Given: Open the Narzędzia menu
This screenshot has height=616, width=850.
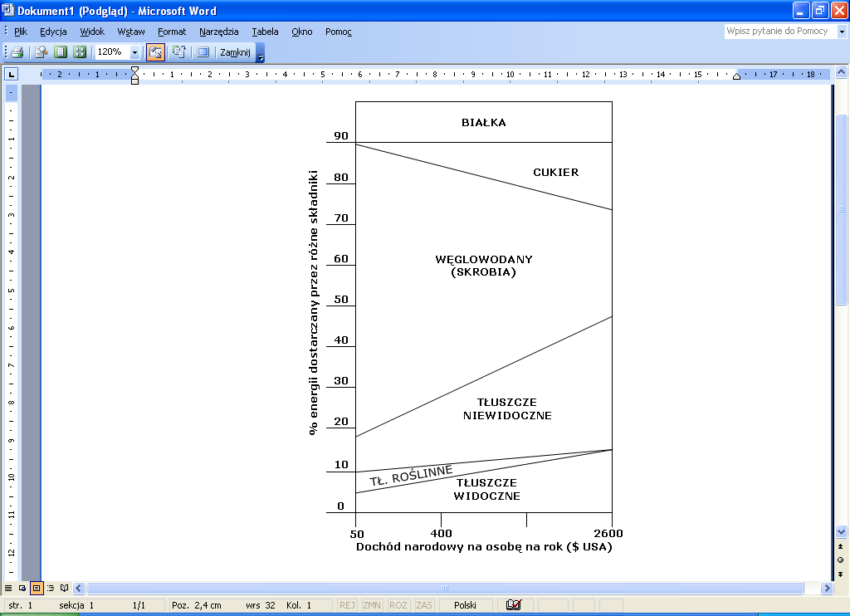Looking at the screenshot, I should (x=218, y=32).
